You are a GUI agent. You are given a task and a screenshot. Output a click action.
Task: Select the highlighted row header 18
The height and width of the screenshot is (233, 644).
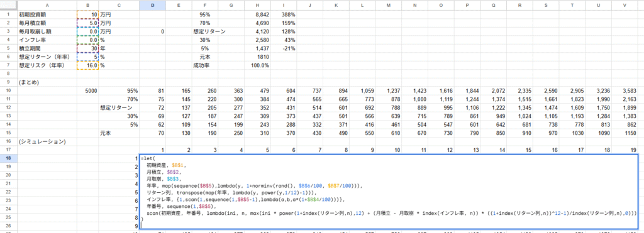(x=8, y=159)
